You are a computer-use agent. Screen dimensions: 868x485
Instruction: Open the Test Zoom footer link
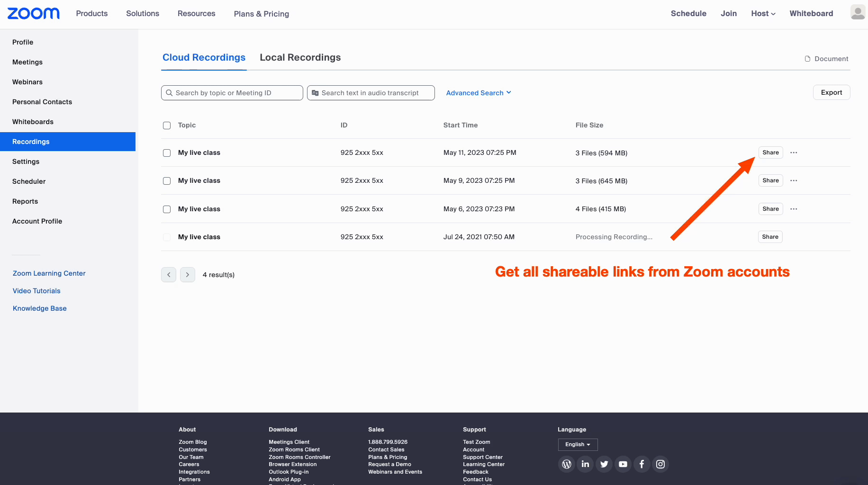coord(477,442)
